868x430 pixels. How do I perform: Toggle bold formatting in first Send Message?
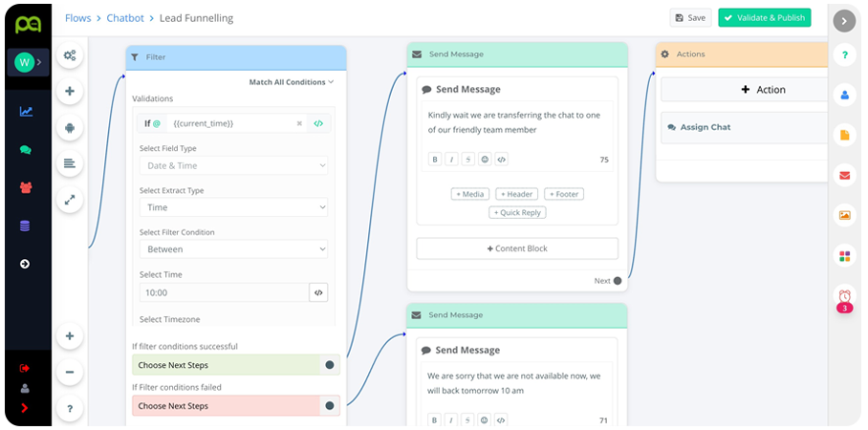[x=435, y=160]
